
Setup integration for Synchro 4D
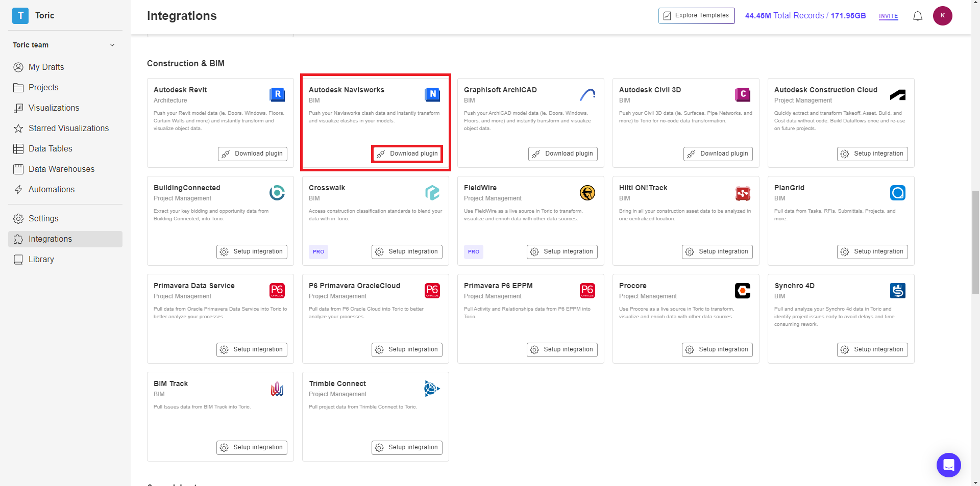872,349
